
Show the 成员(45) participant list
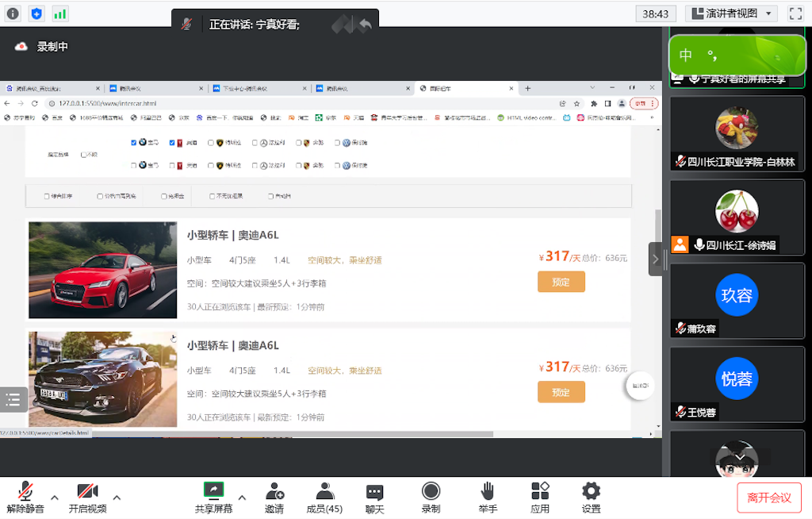[x=324, y=498]
